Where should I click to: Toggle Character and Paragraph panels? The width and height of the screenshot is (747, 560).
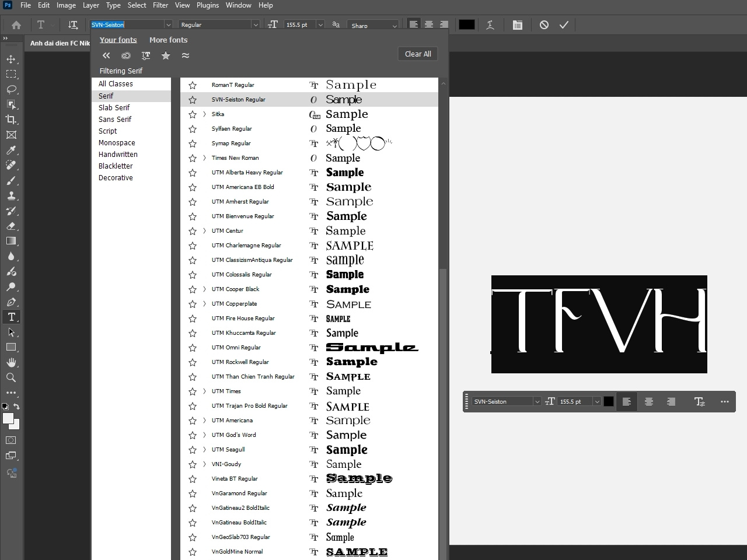[517, 25]
